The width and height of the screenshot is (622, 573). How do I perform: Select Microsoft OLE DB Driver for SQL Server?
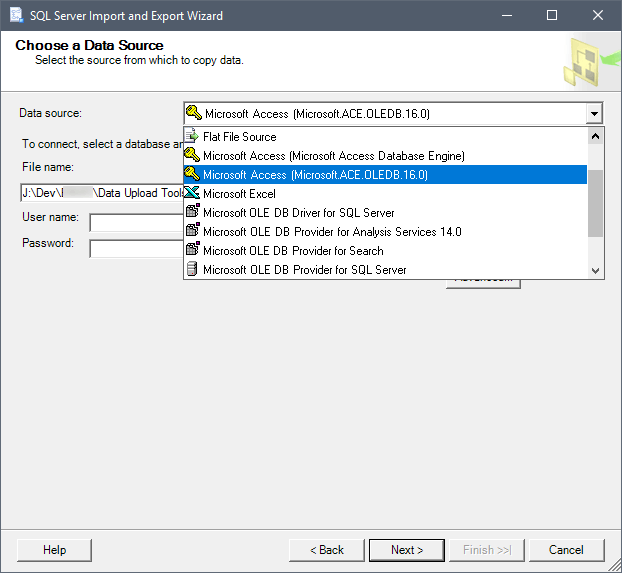(x=385, y=213)
